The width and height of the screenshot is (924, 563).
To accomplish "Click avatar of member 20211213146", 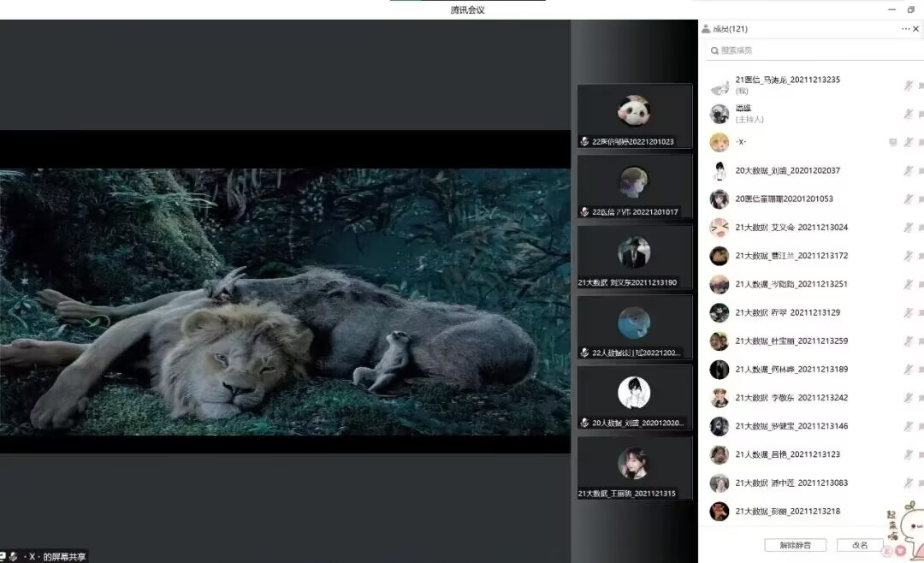I will tap(719, 426).
